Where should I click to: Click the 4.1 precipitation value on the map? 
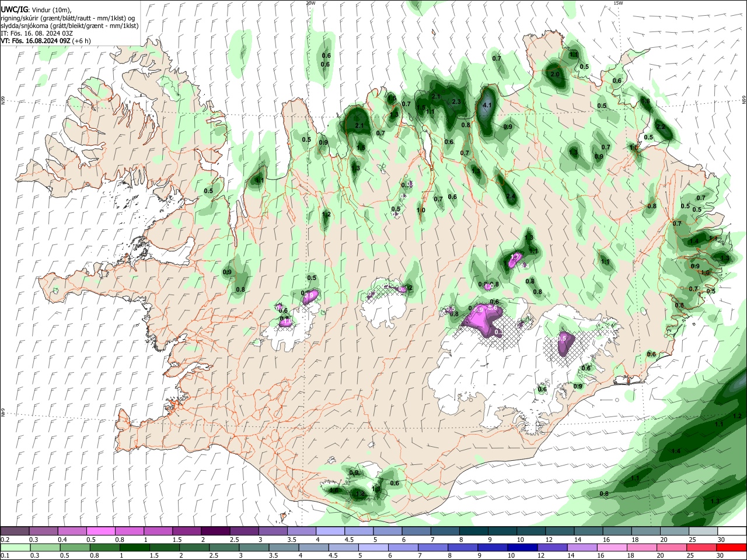click(x=488, y=105)
